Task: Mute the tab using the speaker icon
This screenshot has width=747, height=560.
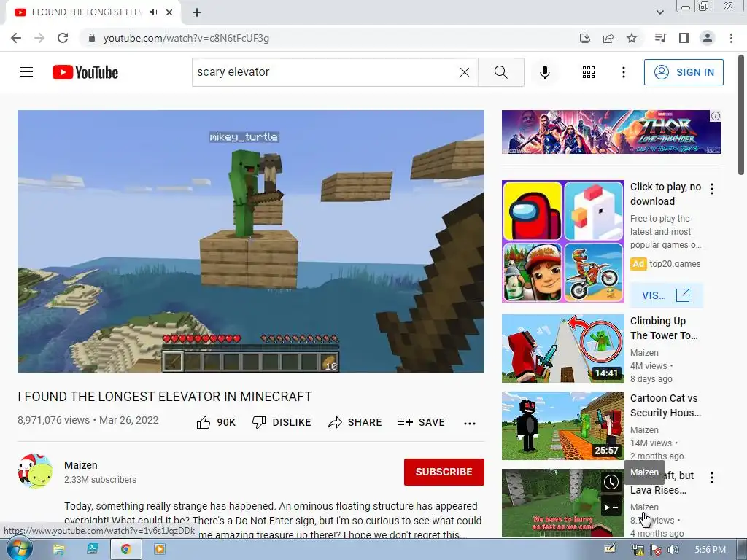Action: tap(153, 12)
